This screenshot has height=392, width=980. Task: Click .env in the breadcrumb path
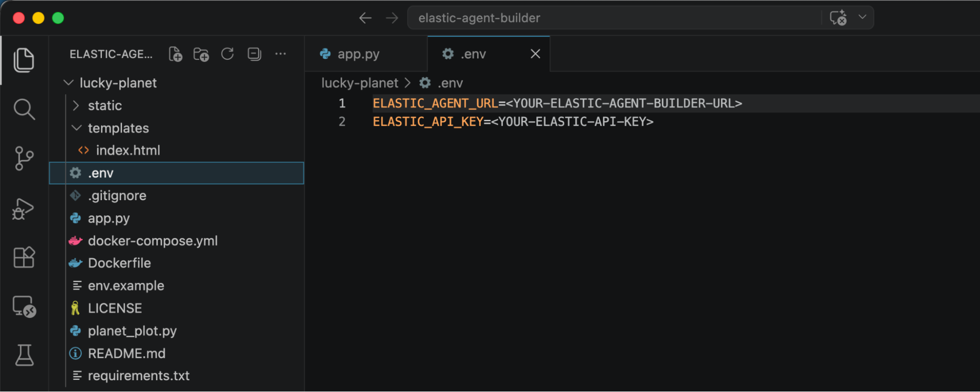(x=450, y=83)
